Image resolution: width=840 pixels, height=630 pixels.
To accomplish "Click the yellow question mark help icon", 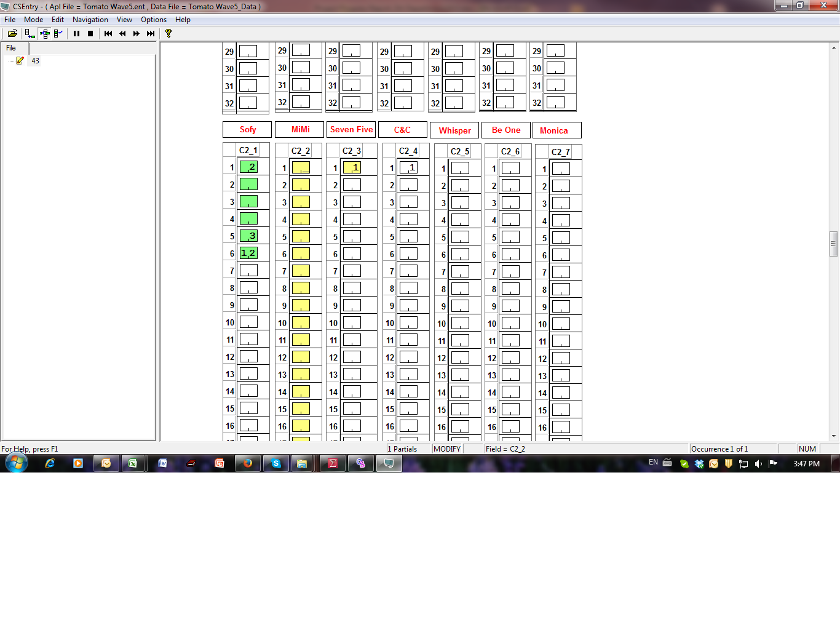I will [168, 33].
